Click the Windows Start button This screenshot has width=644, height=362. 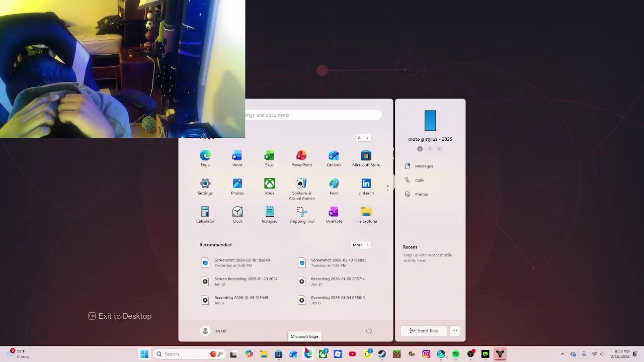[144, 354]
